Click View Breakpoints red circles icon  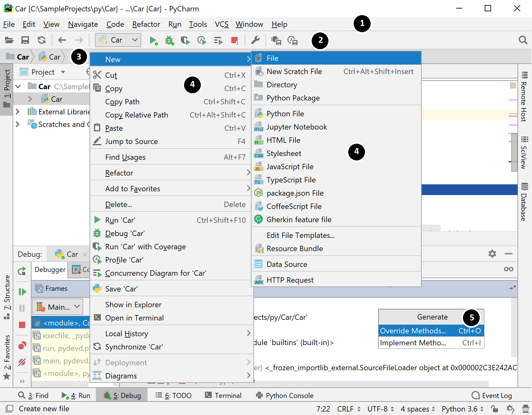point(22,346)
